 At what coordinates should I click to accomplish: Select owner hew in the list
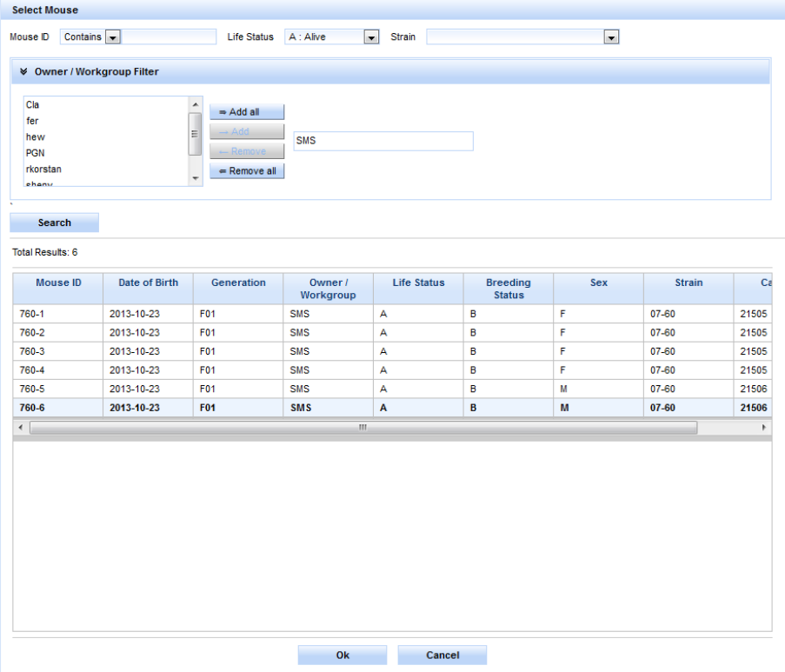pyautogui.click(x=106, y=136)
